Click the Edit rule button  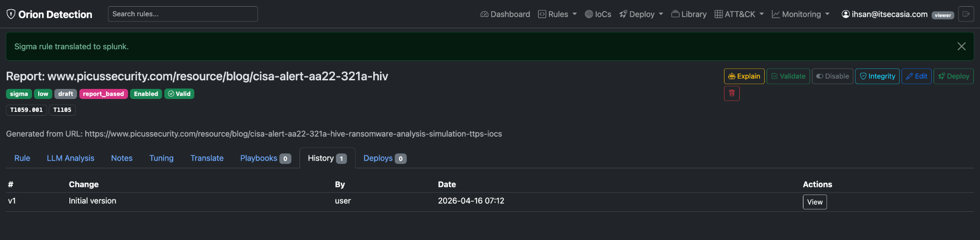click(x=916, y=76)
